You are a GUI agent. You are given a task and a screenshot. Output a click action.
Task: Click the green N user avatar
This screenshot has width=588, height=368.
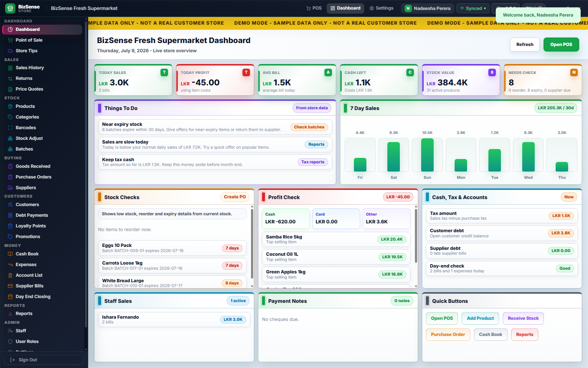(x=408, y=8)
